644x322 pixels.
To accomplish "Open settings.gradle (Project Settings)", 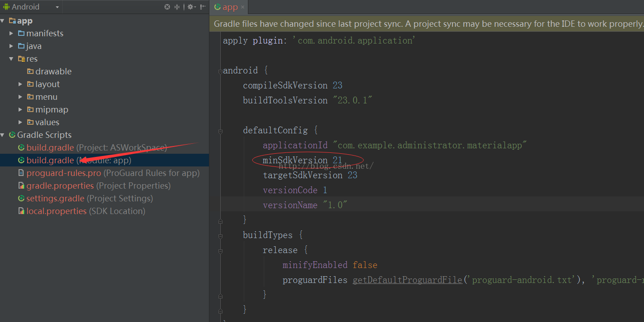I will [90, 199].
